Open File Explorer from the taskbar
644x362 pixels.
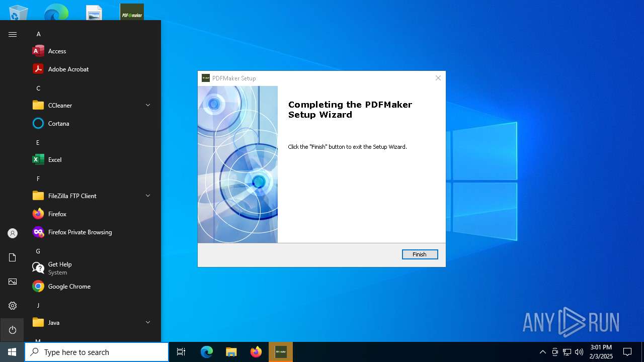coord(231,352)
